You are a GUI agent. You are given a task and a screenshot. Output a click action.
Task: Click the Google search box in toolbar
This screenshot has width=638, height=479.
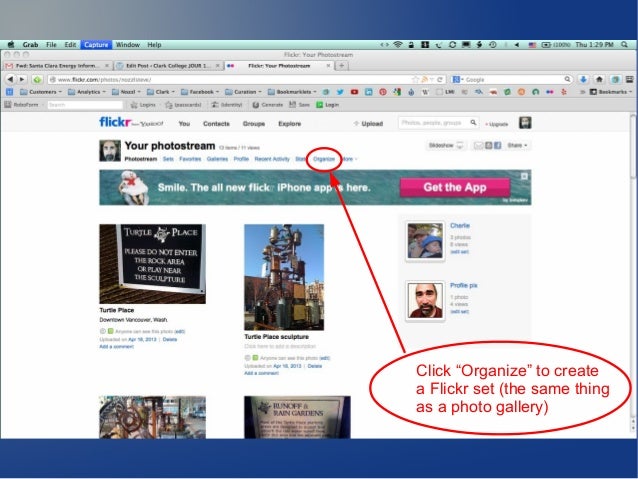coord(511,80)
